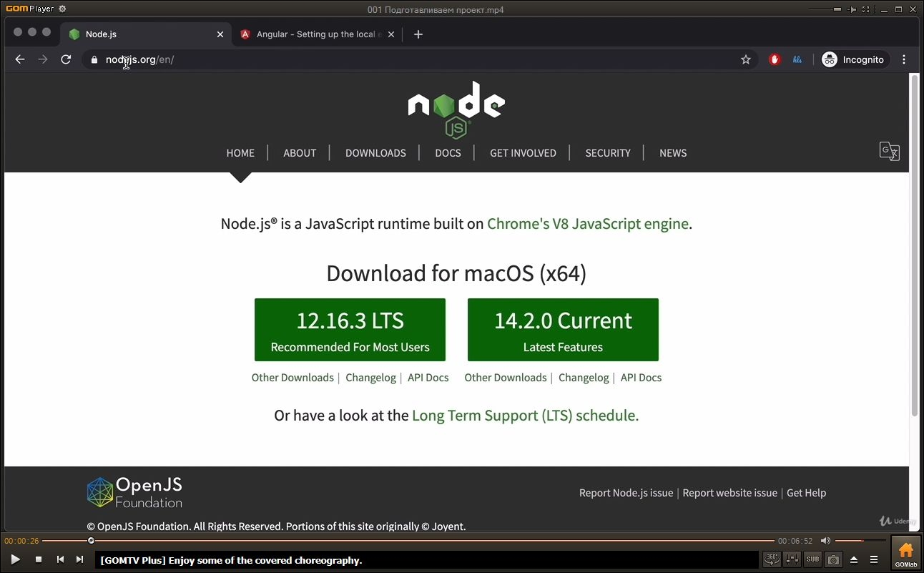Screen dimensions: 924x573
Task: Open Report Node.js issue link
Action: pyautogui.click(x=626, y=493)
